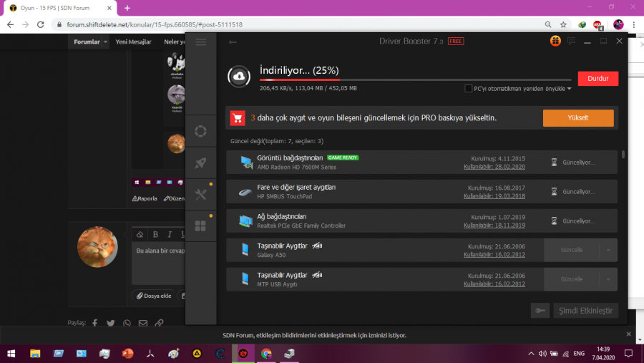
Task: Bookmark this page with star icon
Action: click(563, 24)
